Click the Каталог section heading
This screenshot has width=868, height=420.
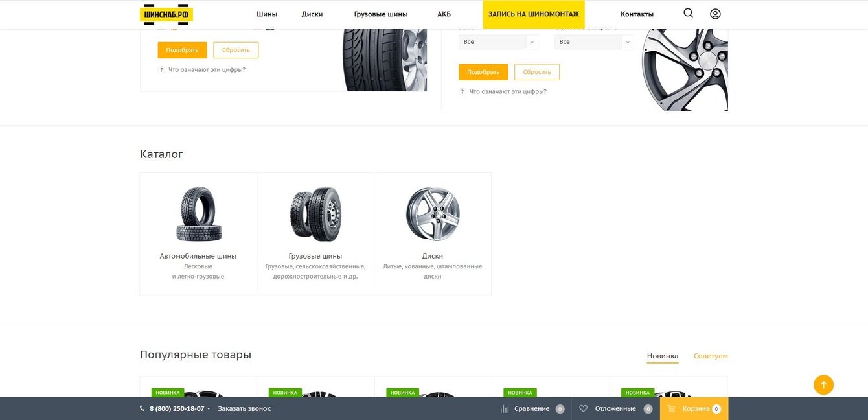click(161, 154)
